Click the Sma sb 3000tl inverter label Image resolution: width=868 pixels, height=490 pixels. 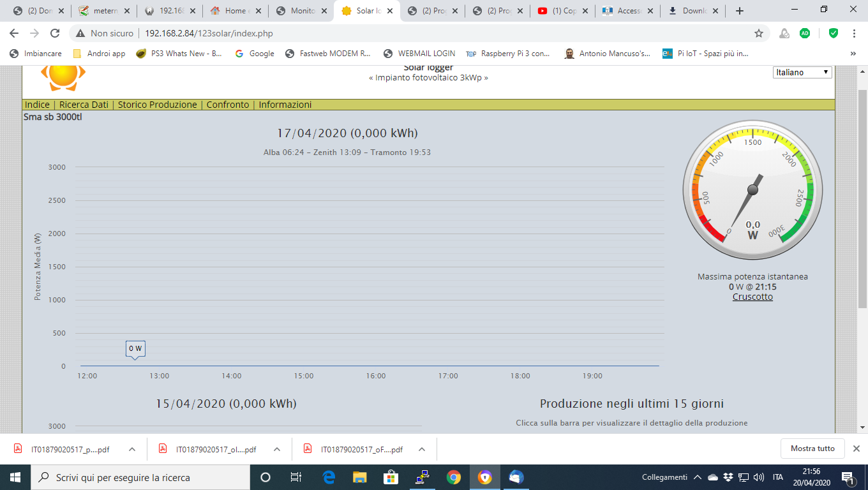(x=53, y=117)
